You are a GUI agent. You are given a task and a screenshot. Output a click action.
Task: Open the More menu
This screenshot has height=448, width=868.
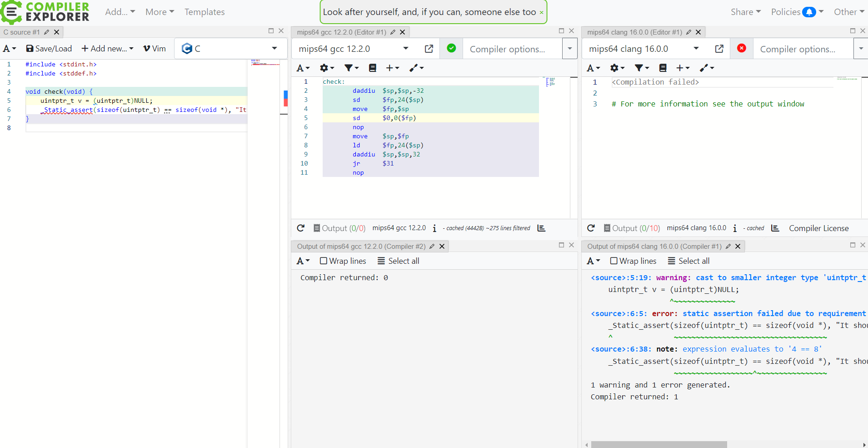coord(160,12)
